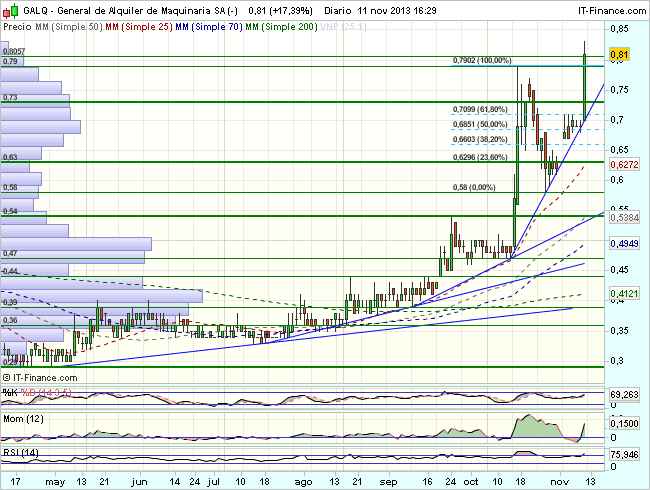650x490 pixels.
Task: Select Fibonacci label 0,6296 (23,60%)
Action: [x=480, y=158]
